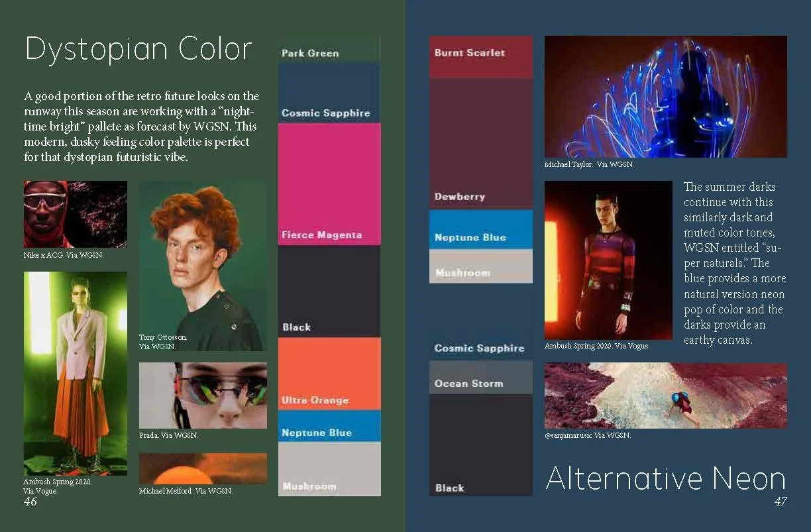Click the Prada sunglasses image

click(x=203, y=396)
